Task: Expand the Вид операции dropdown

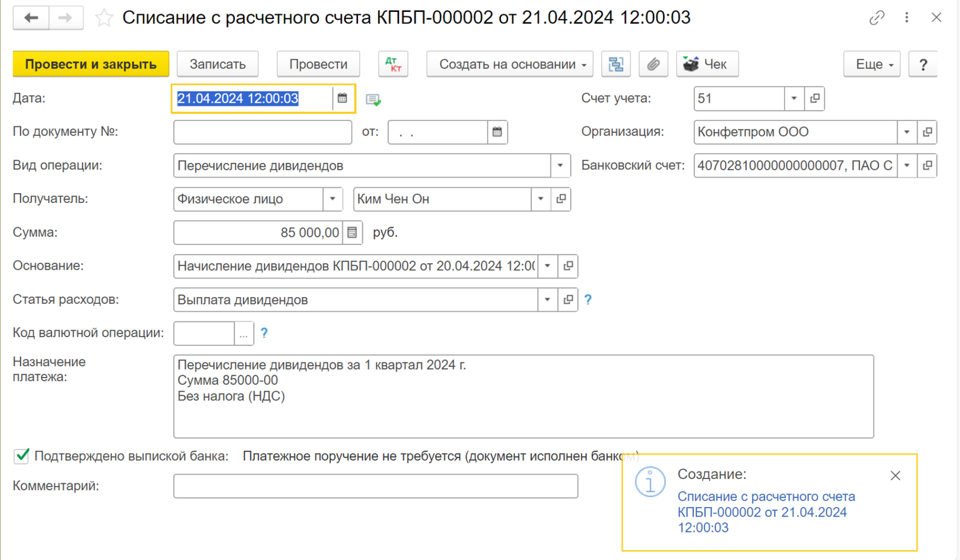Action: point(560,165)
